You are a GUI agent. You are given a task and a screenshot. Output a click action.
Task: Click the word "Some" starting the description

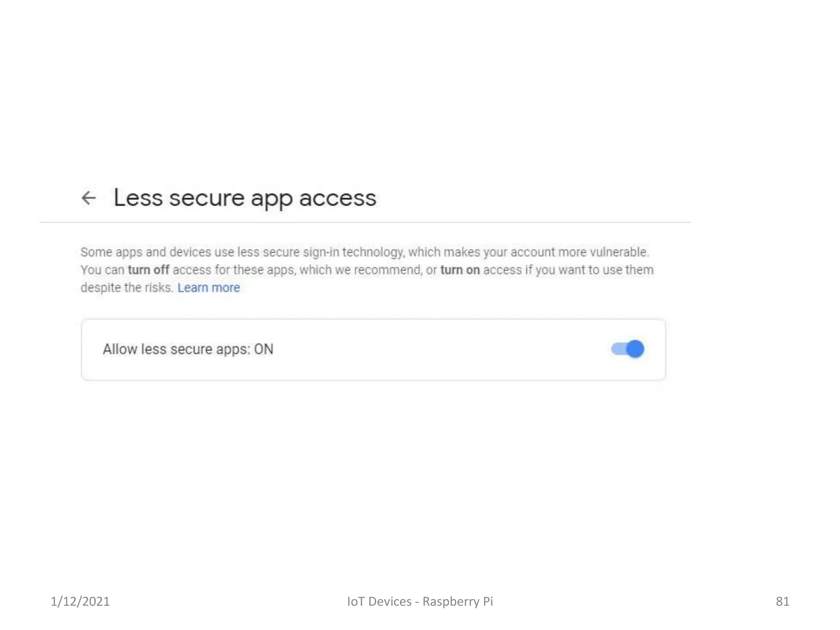[x=96, y=252]
